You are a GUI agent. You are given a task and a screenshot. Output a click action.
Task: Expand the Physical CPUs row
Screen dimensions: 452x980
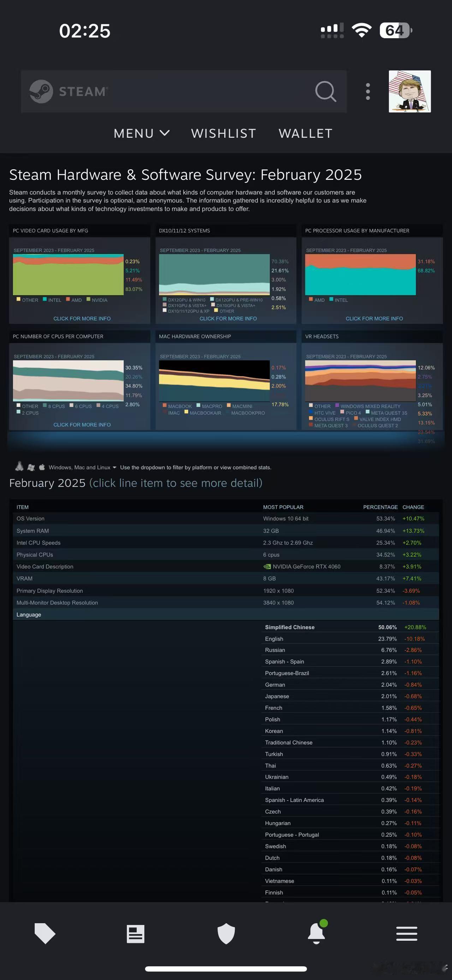tap(226, 555)
